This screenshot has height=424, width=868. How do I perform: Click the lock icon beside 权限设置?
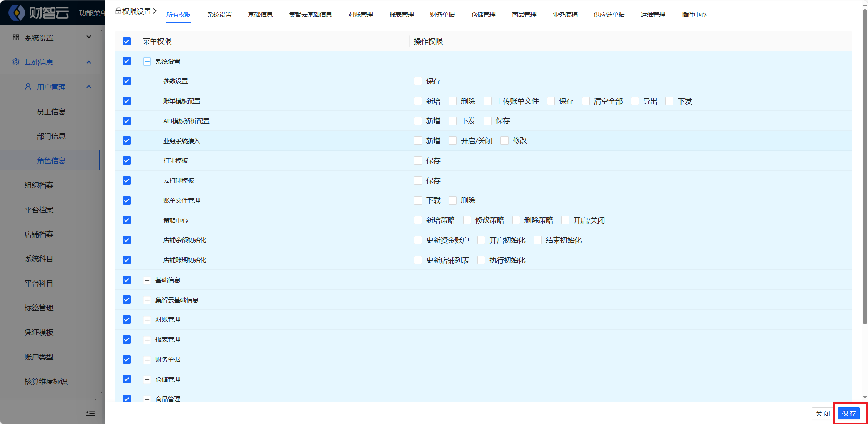pos(118,11)
